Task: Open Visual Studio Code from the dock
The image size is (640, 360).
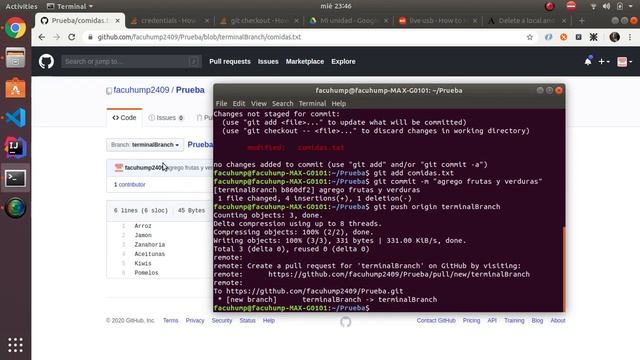Action: (15, 118)
